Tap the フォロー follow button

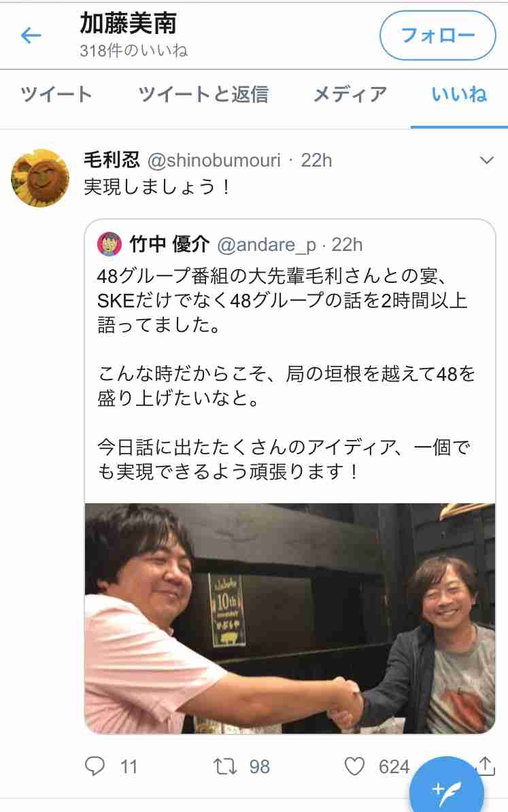pyautogui.click(x=437, y=35)
